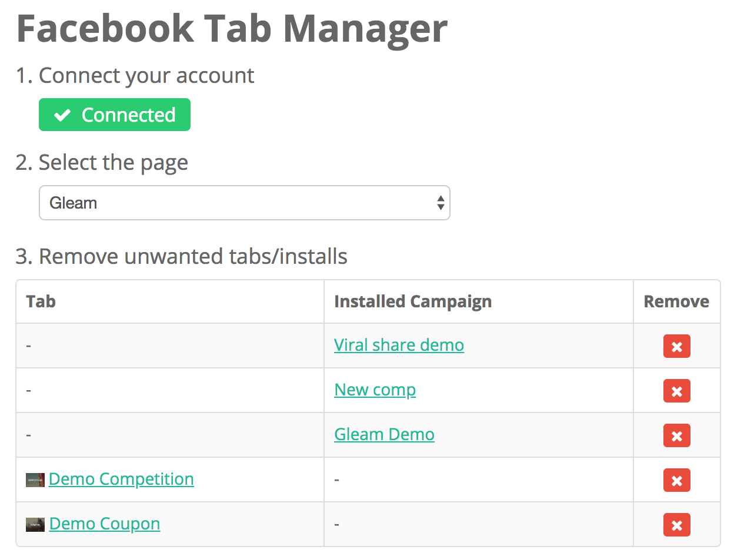Remove the Demo Competition tab

[x=676, y=480]
